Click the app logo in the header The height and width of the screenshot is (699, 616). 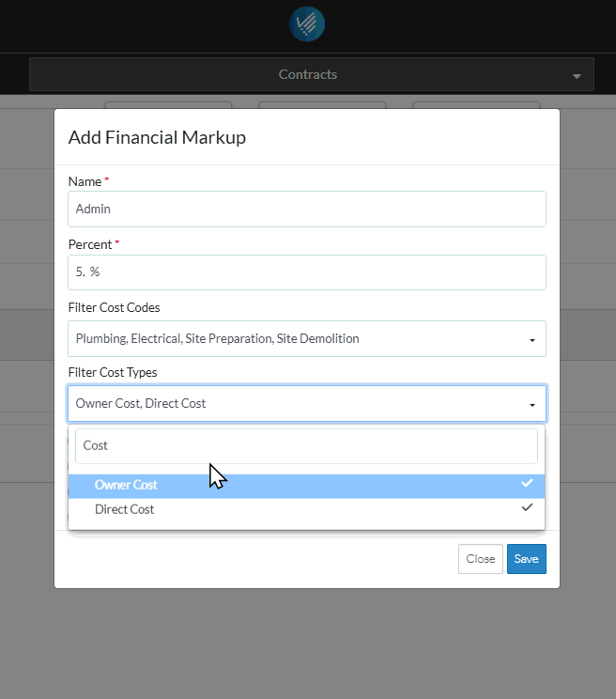click(x=307, y=24)
